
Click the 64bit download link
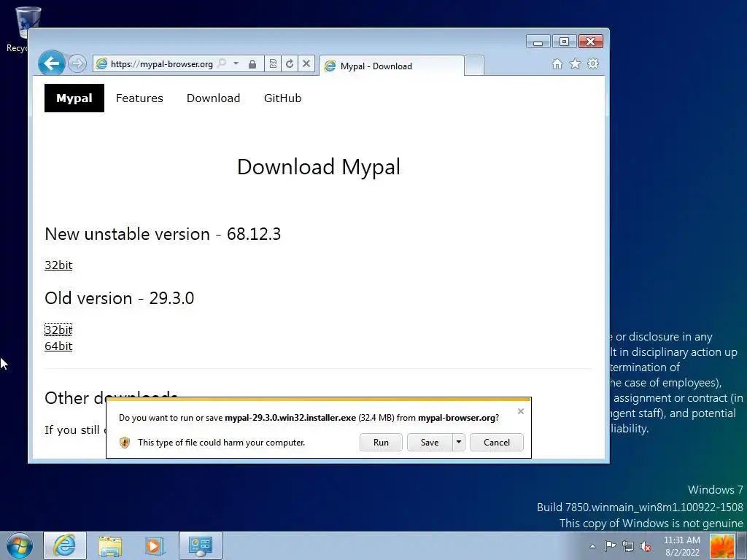point(58,346)
